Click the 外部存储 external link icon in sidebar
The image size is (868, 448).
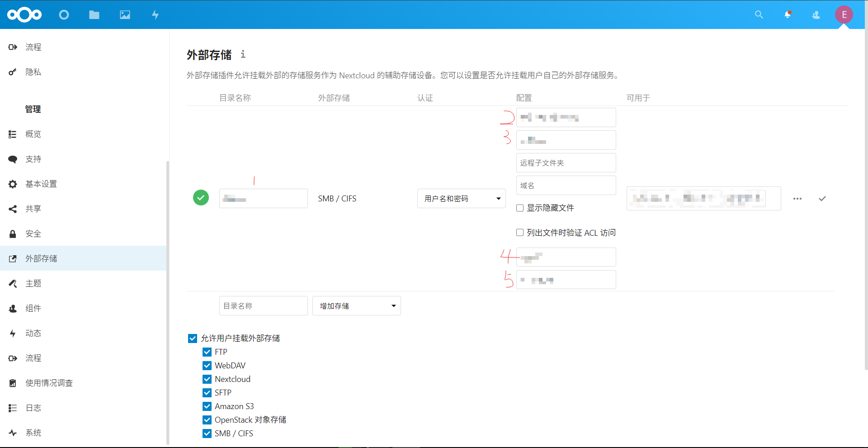point(13,259)
